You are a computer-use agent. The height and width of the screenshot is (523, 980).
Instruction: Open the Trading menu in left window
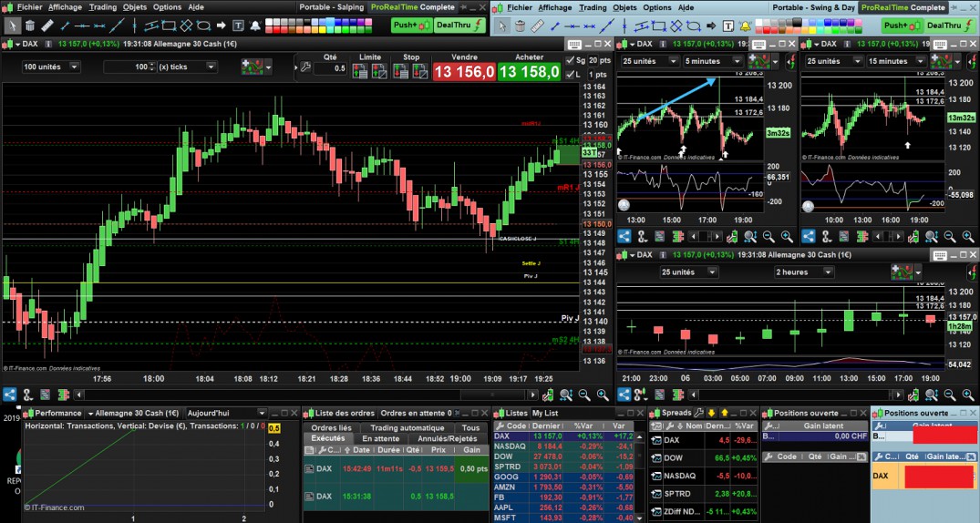click(102, 6)
